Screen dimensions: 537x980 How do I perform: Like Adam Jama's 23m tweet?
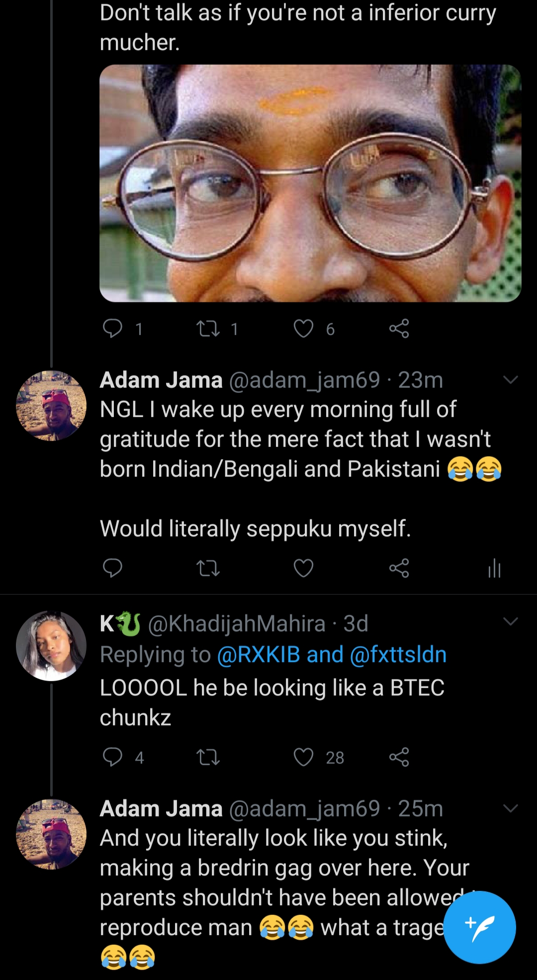pos(303,568)
